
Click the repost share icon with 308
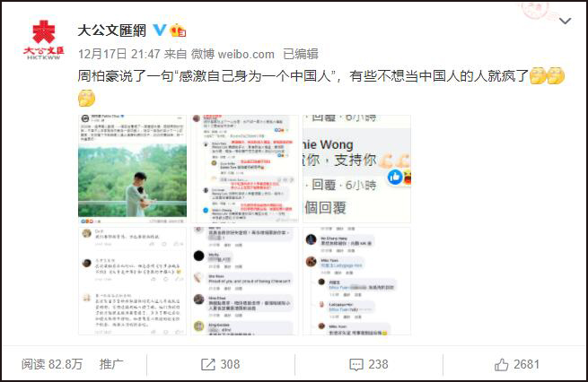pos(221,364)
